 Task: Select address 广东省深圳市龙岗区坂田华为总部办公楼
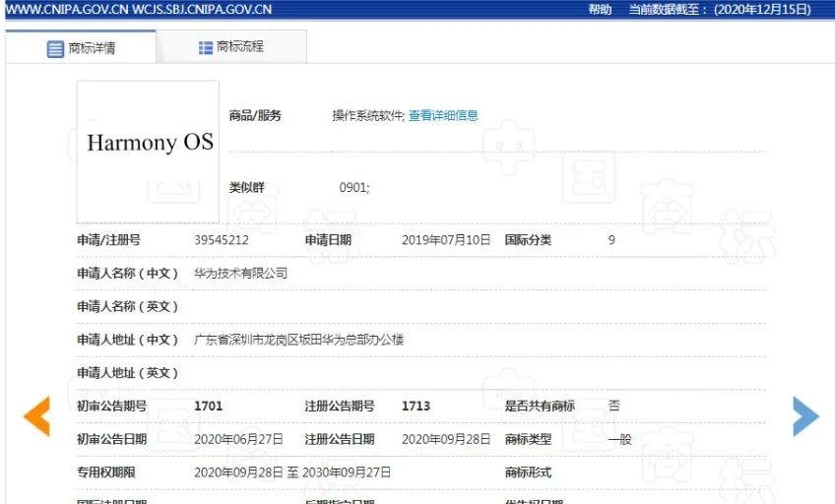click(298, 340)
